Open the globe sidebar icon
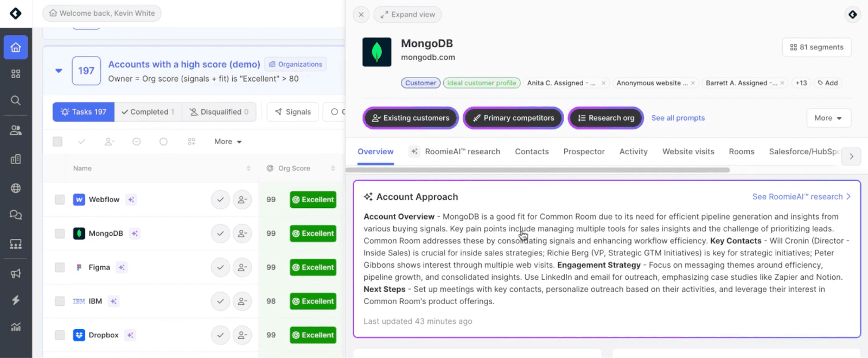The height and width of the screenshot is (358, 868). click(16, 189)
